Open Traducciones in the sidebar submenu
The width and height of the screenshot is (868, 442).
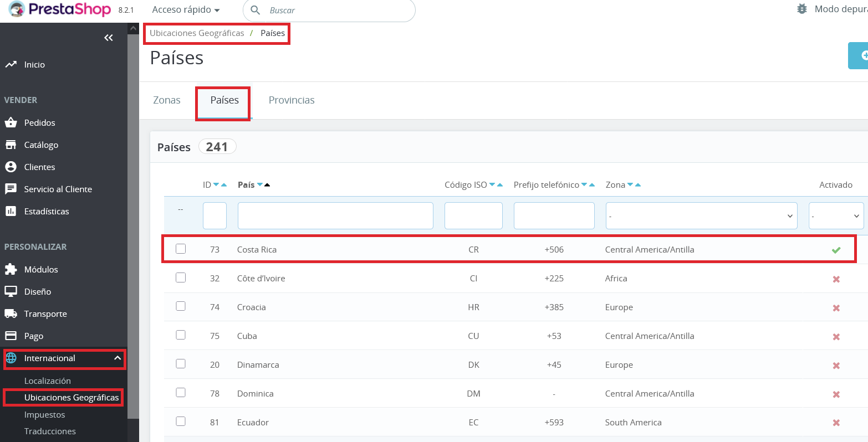point(50,431)
